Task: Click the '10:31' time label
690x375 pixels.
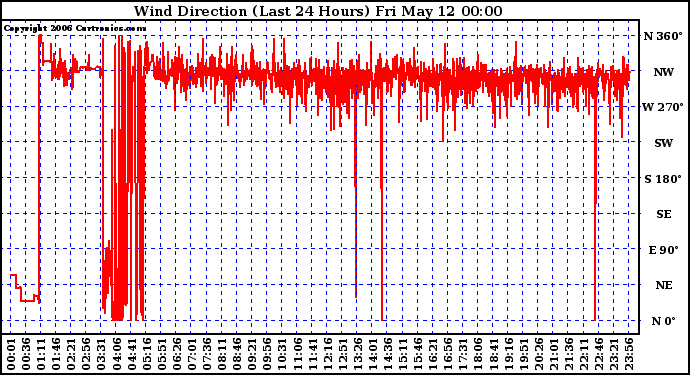Action: tap(282, 355)
